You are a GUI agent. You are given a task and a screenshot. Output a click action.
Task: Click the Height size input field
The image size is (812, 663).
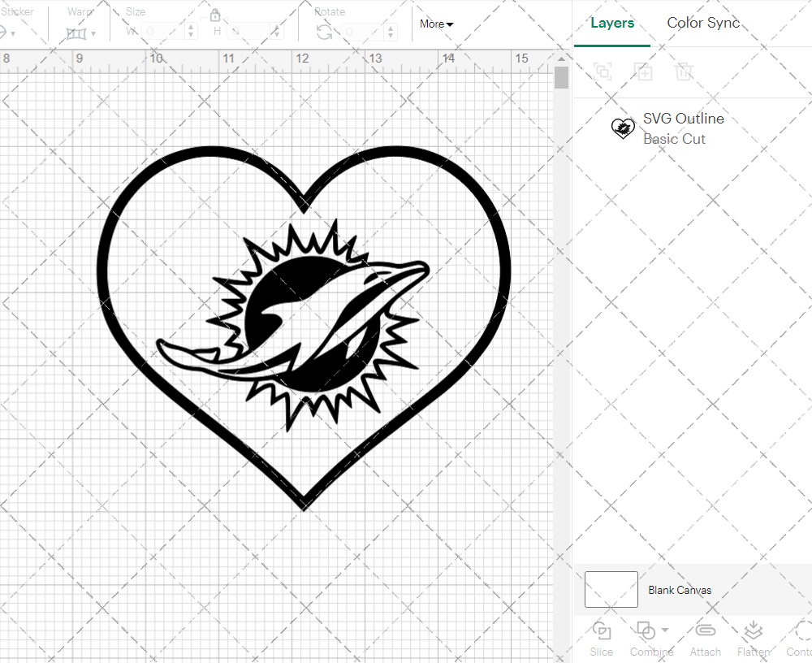(x=248, y=32)
